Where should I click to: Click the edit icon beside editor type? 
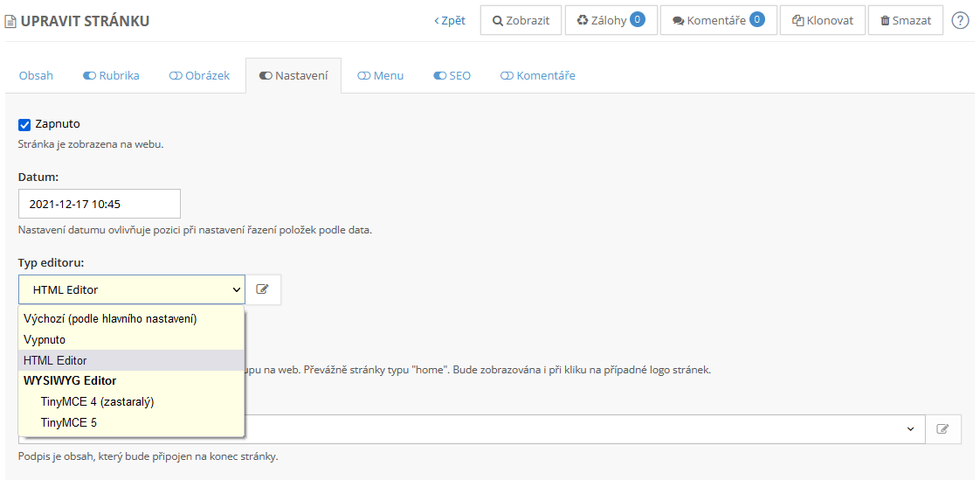pyautogui.click(x=263, y=289)
